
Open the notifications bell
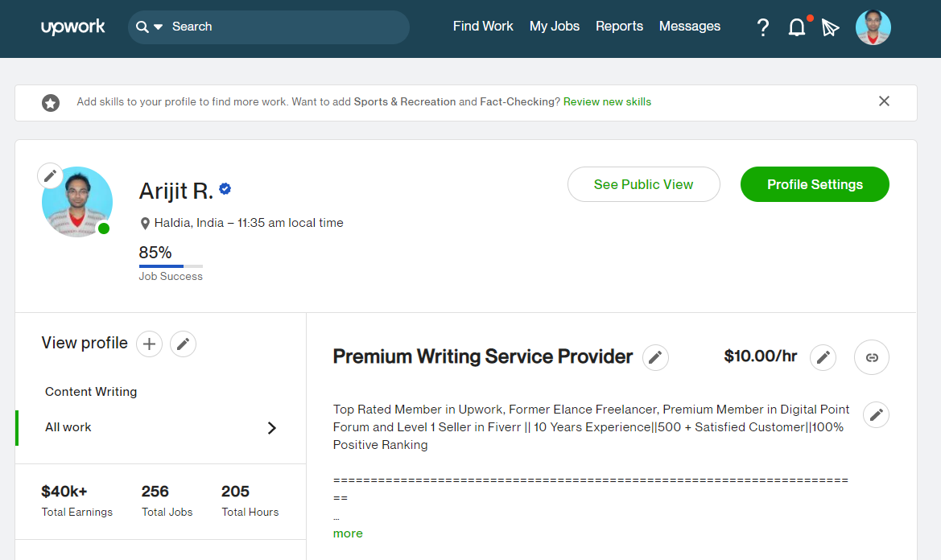[797, 27]
